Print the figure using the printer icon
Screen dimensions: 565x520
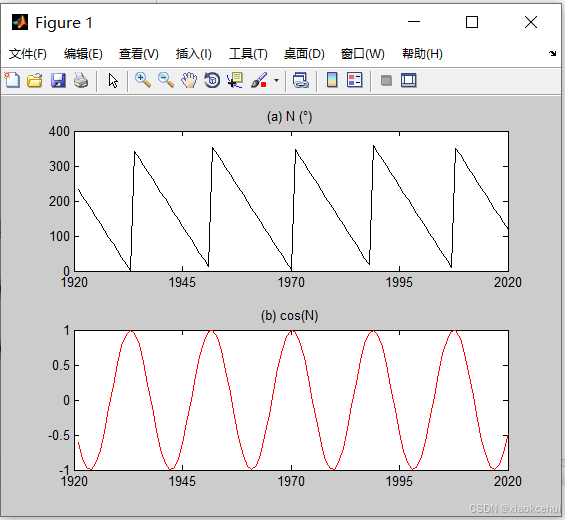coord(81,80)
